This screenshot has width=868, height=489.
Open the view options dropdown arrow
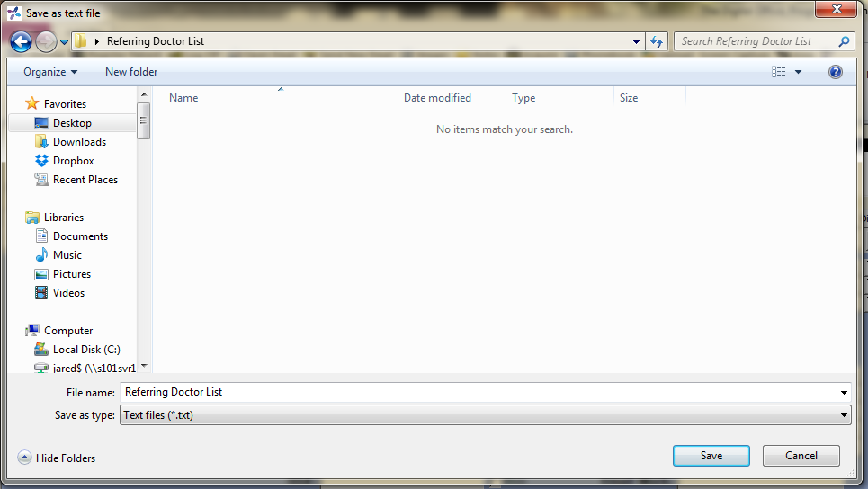(x=798, y=72)
